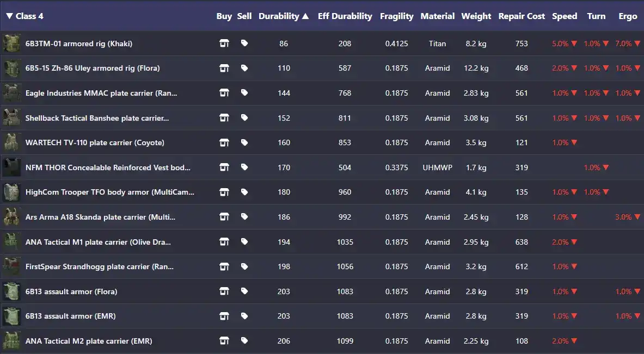Click the thumbnail of the 6B3TM-01 armored rig
The width and height of the screenshot is (644, 354).
click(x=11, y=44)
